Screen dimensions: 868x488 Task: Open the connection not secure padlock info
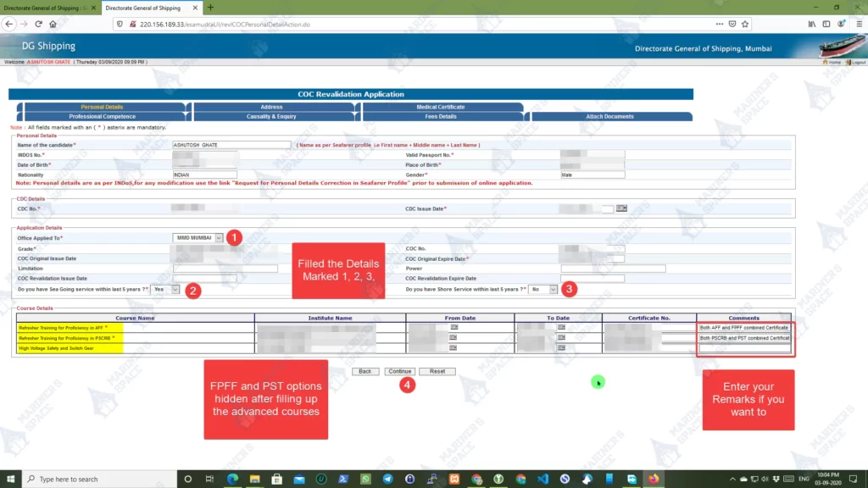pyautogui.click(x=132, y=25)
